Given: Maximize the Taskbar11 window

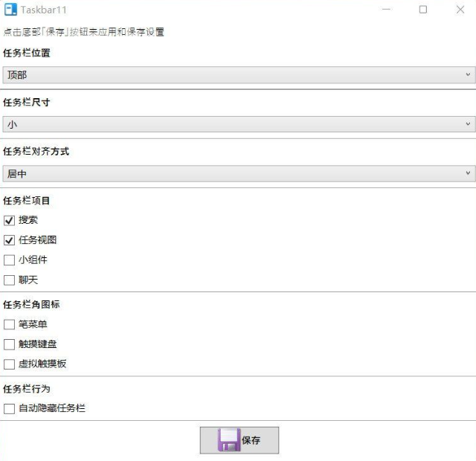Looking at the screenshot, I should pyautogui.click(x=423, y=10).
